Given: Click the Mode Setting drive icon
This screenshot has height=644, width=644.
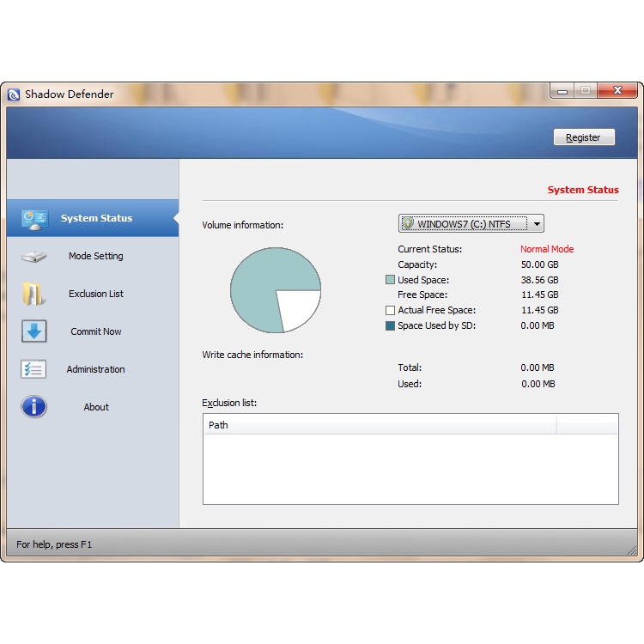Looking at the screenshot, I should 34,257.
